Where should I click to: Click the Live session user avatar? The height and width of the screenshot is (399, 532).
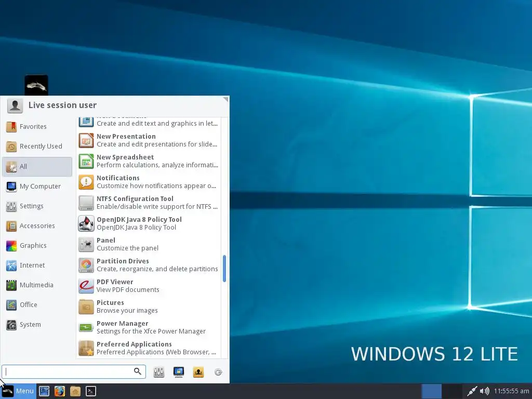[15, 105]
